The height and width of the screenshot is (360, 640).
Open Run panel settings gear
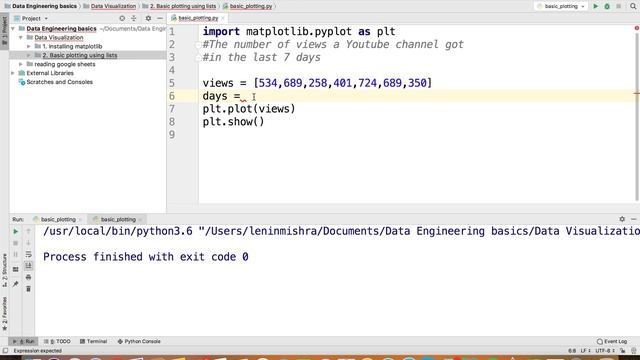click(x=622, y=219)
